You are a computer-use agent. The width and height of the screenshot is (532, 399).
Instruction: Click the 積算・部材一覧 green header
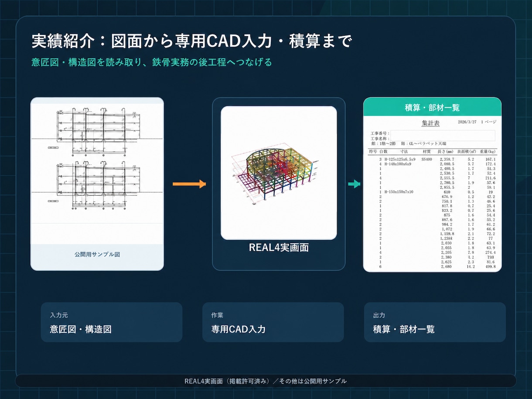(x=432, y=107)
